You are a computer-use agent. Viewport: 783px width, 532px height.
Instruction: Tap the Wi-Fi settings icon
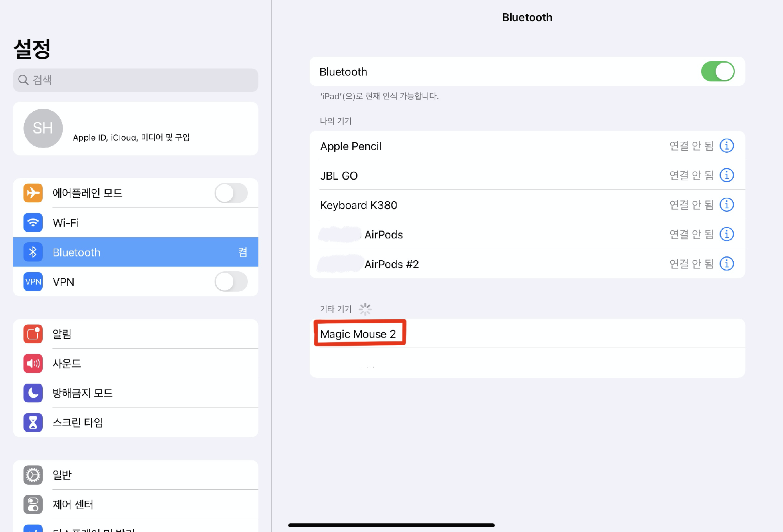pyautogui.click(x=33, y=223)
